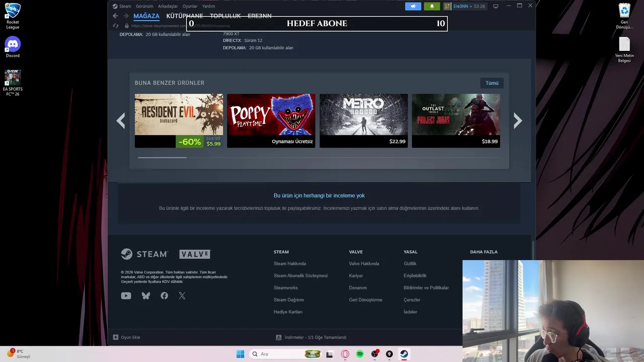Image resolution: width=644 pixels, height=362 pixels.
Task: Open the Valve Hakkında link
Action: coord(364,263)
